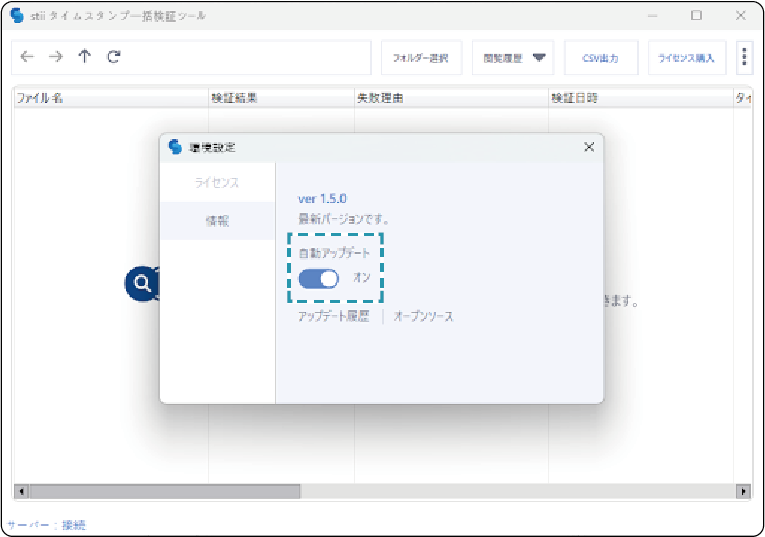Click the ライセンス購入 button
The image size is (765, 537).
(x=686, y=58)
